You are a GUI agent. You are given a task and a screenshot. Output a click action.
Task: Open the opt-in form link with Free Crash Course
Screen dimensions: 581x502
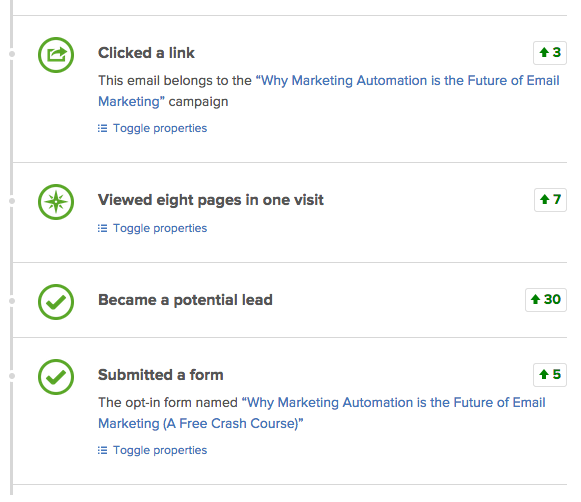coord(322,413)
